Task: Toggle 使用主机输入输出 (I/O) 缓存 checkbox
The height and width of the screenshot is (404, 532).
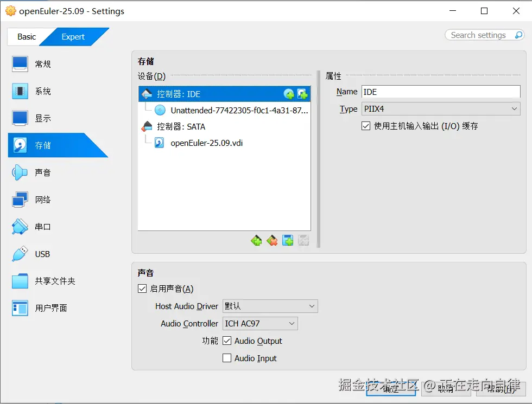Action: 366,126
